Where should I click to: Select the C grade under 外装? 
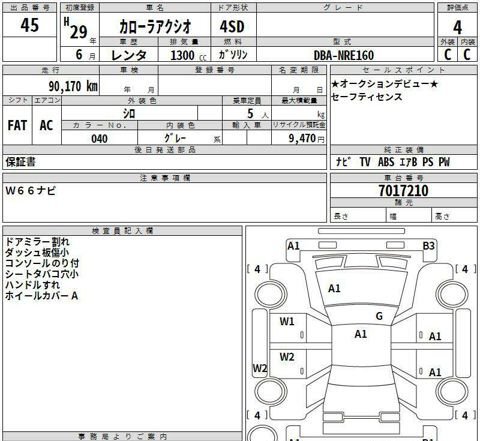448,54
